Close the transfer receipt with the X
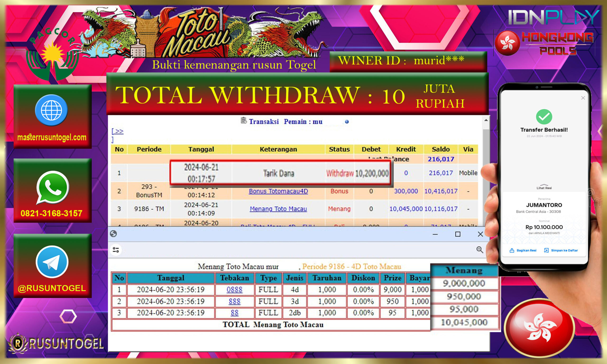Image resolution: width=607 pixels, height=364 pixels. click(583, 98)
